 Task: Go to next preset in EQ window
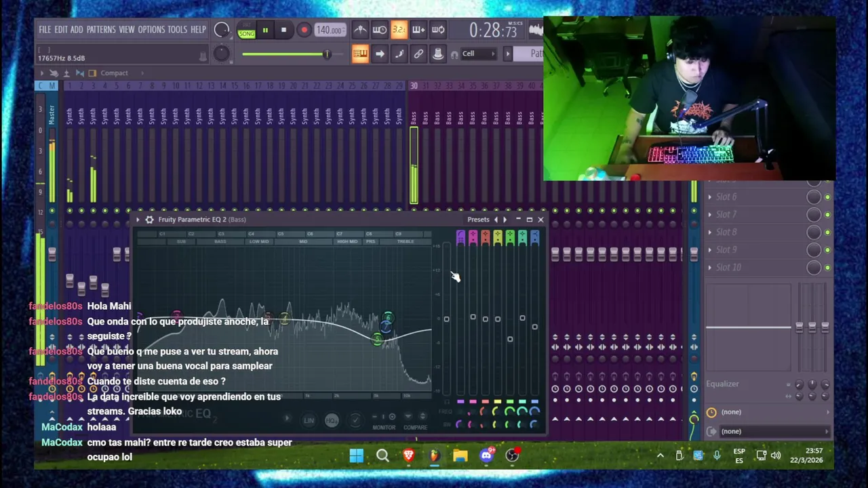coord(505,220)
